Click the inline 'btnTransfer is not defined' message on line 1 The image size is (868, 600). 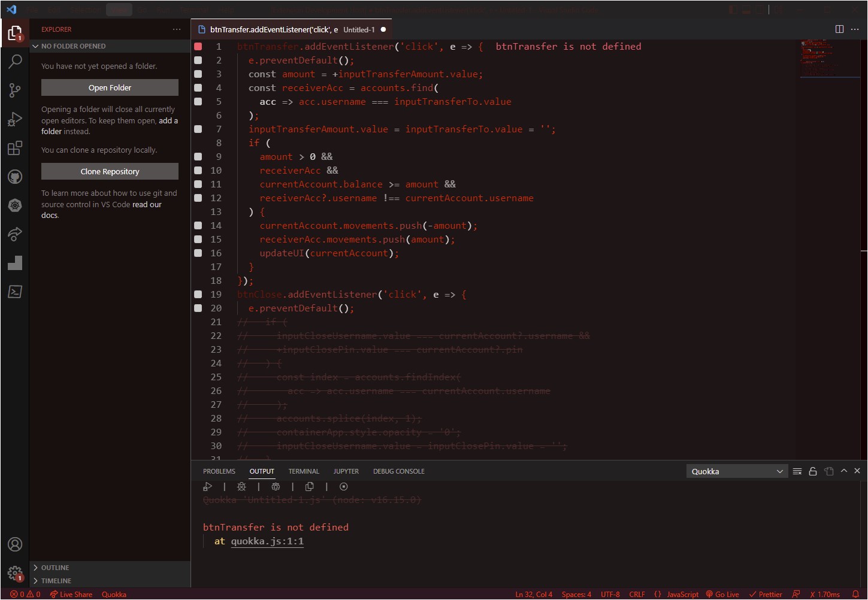(x=568, y=46)
